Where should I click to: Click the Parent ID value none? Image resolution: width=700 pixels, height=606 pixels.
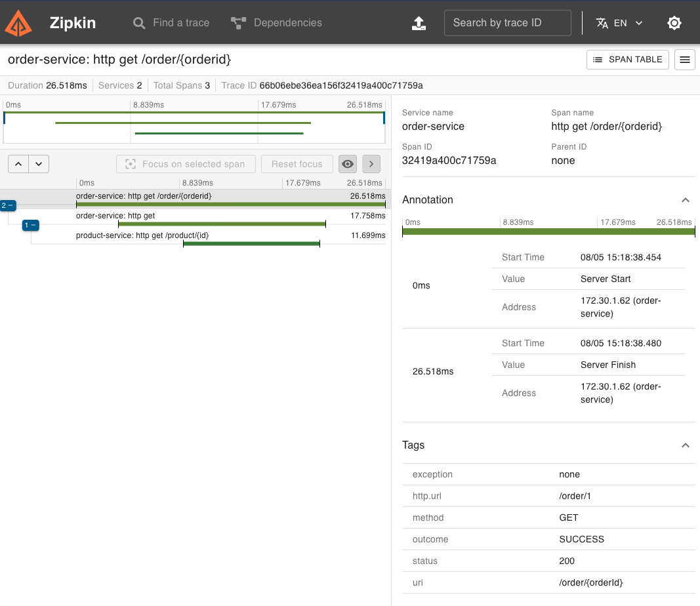563,161
